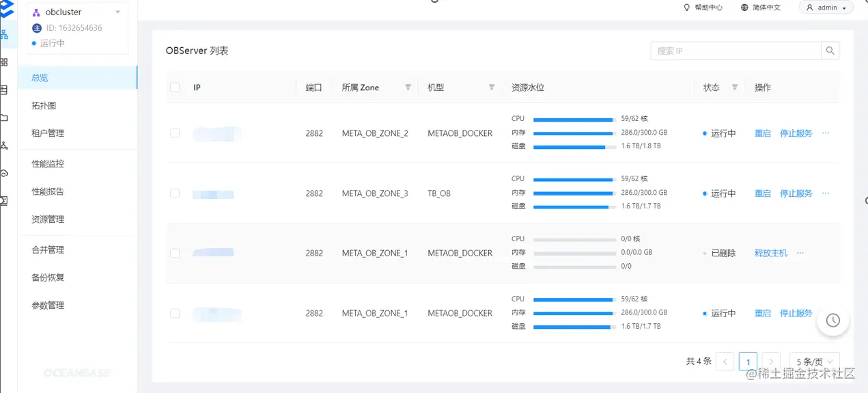The image size is (868, 393).
Task: Open the 总览 overview menu item
Action: coord(77,78)
